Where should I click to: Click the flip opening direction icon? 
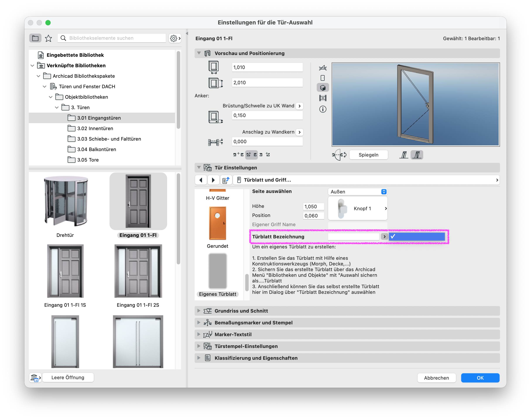pos(339,155)
